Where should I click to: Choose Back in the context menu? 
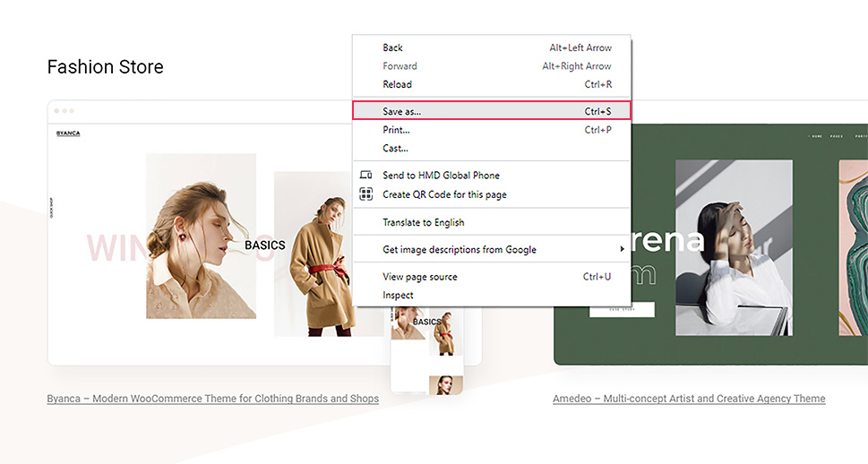pyautogui.click(x=492, y=47)
